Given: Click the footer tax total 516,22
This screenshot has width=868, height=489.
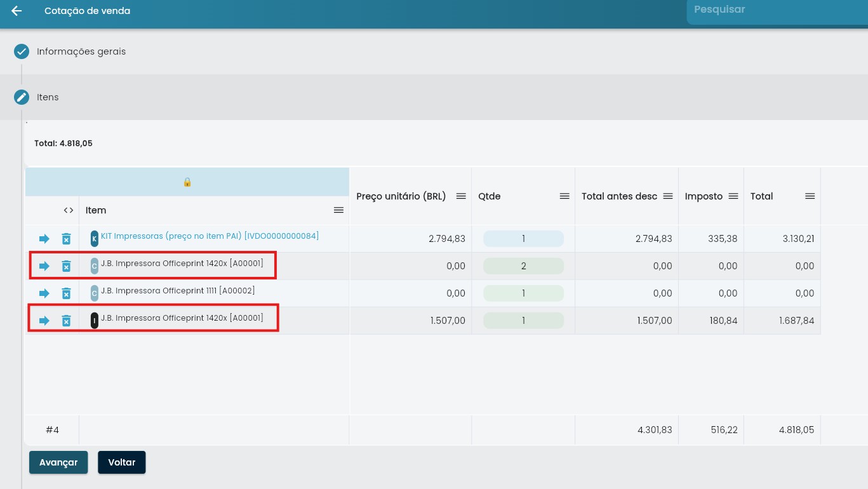Looking at the screenshot, I should pos(723,430).
